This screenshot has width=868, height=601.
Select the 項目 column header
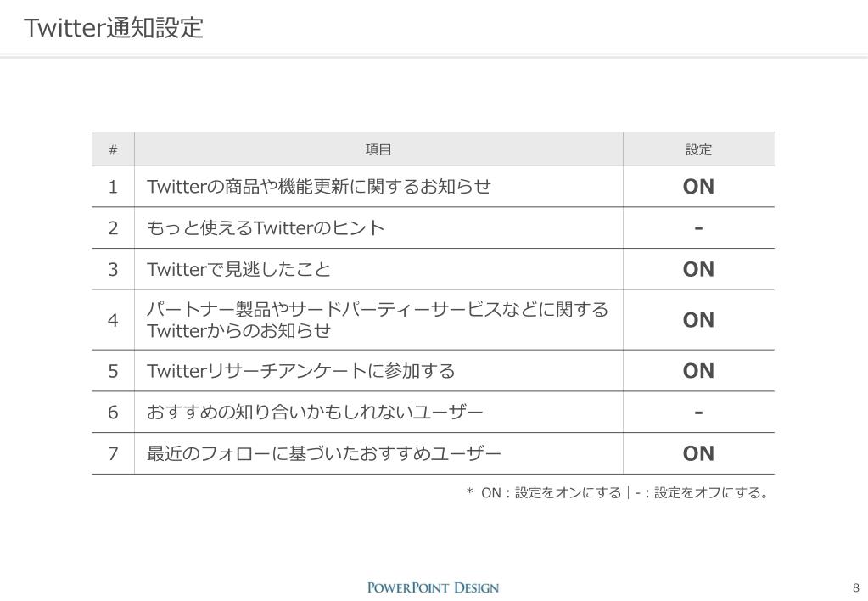[x=378, y=149]
